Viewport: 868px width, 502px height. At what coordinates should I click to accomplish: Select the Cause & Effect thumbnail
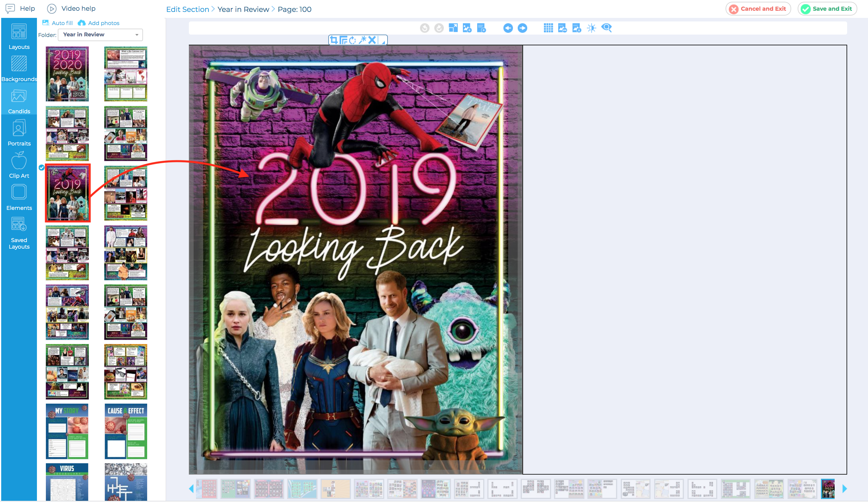pos(126,431)
